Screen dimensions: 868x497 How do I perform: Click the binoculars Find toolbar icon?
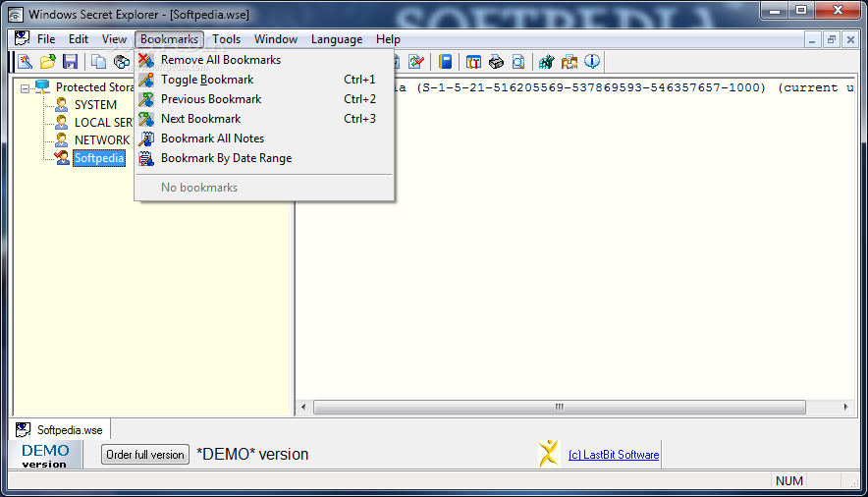click(x=121, y=62)
